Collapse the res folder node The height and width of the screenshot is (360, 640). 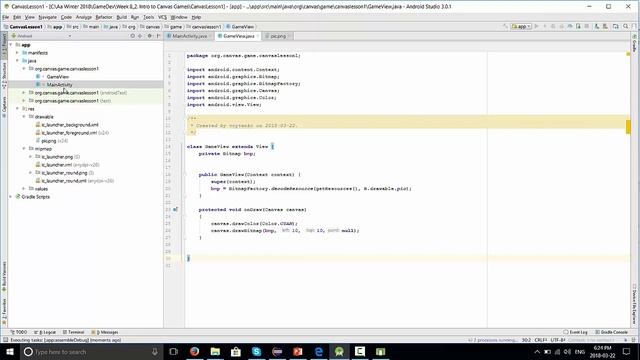click(18, 109)
